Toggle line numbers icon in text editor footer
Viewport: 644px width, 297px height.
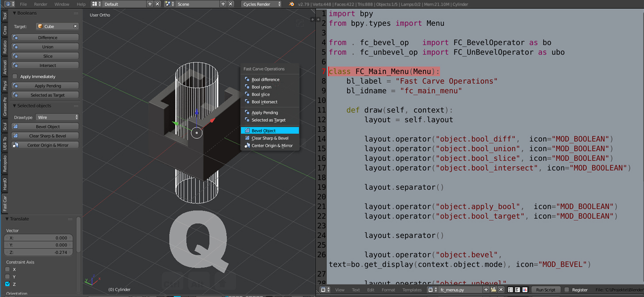510,289
